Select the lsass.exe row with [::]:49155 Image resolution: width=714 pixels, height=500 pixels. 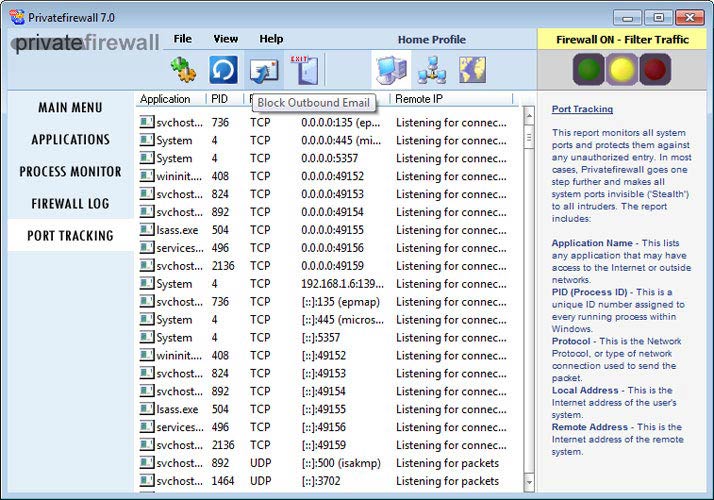328,409
